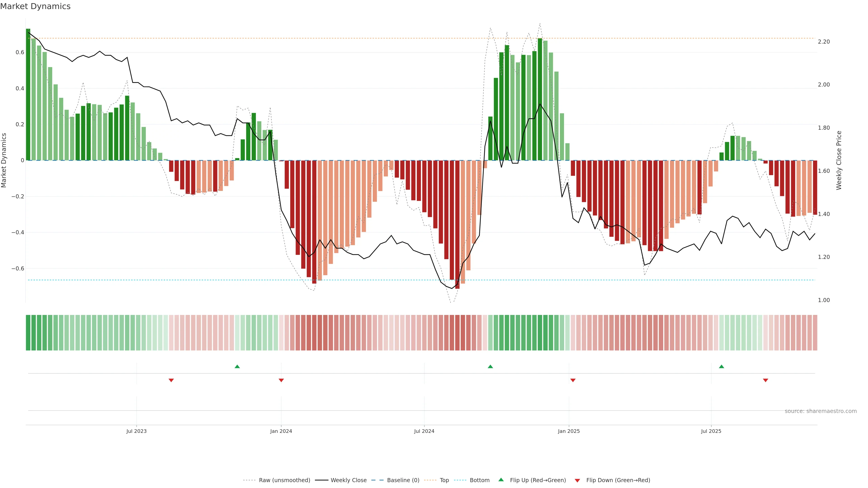
Task: Toggle the Top threshold legend entry
Action: click(x=444, y=480)
